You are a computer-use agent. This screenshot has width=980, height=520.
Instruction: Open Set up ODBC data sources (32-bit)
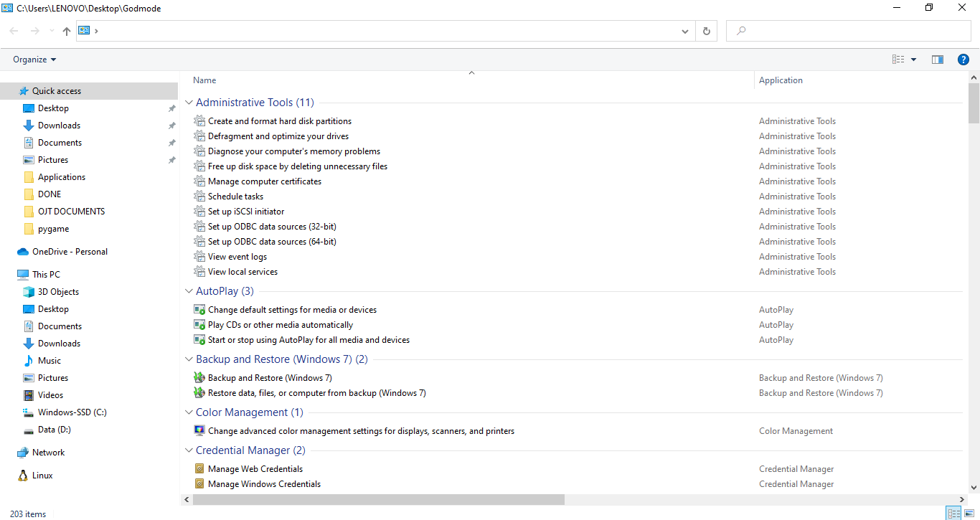(x=272, y=227)
